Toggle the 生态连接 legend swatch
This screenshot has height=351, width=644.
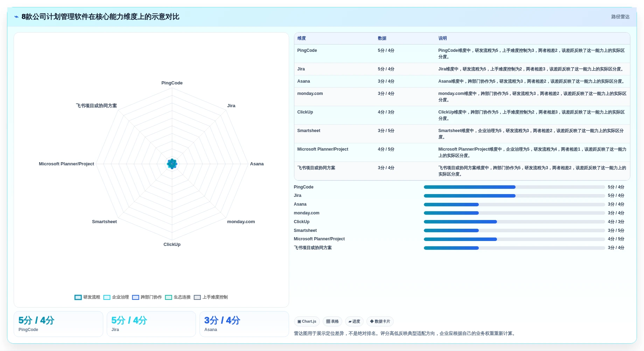168,297
